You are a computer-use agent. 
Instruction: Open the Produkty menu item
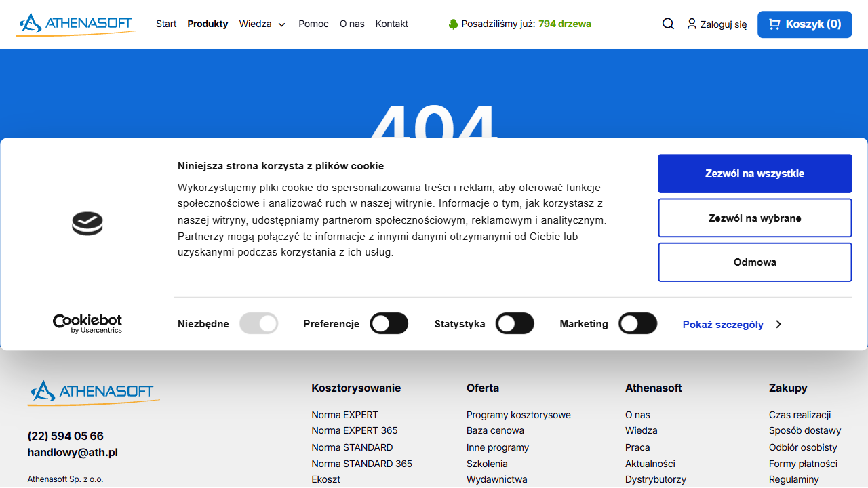208,24
